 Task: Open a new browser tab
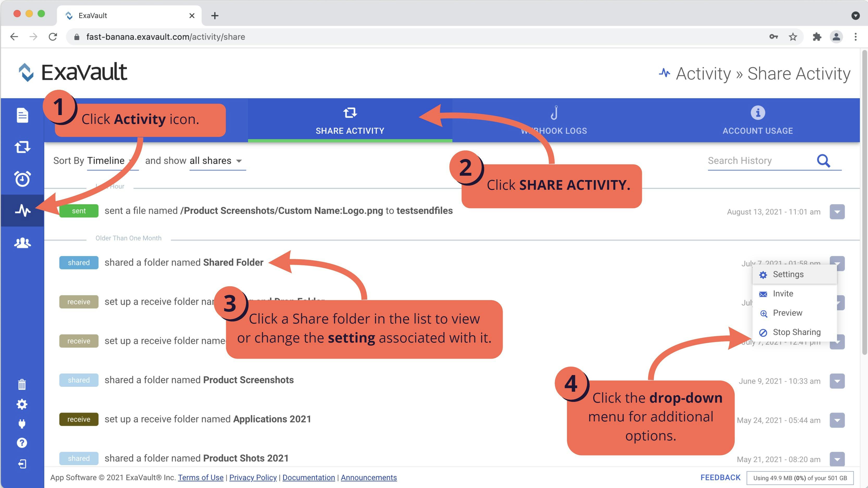215,16
